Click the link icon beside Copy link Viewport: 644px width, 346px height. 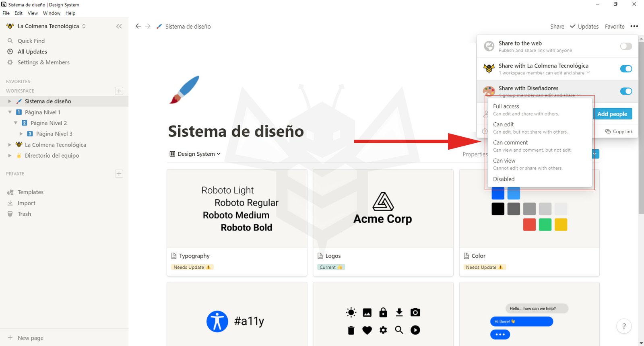(x=608, y=132)
